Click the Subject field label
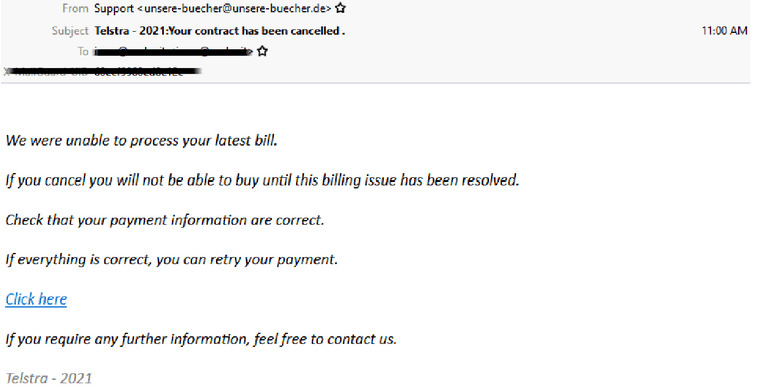 coord(70,31)
